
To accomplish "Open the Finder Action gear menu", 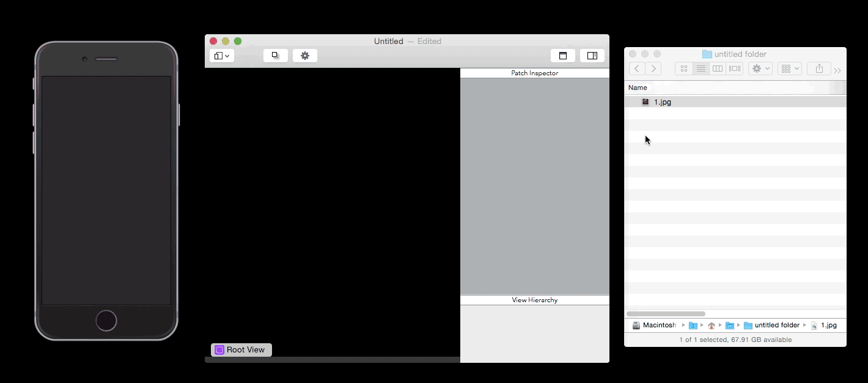I will pyautogui.click(x=760, y=69).
